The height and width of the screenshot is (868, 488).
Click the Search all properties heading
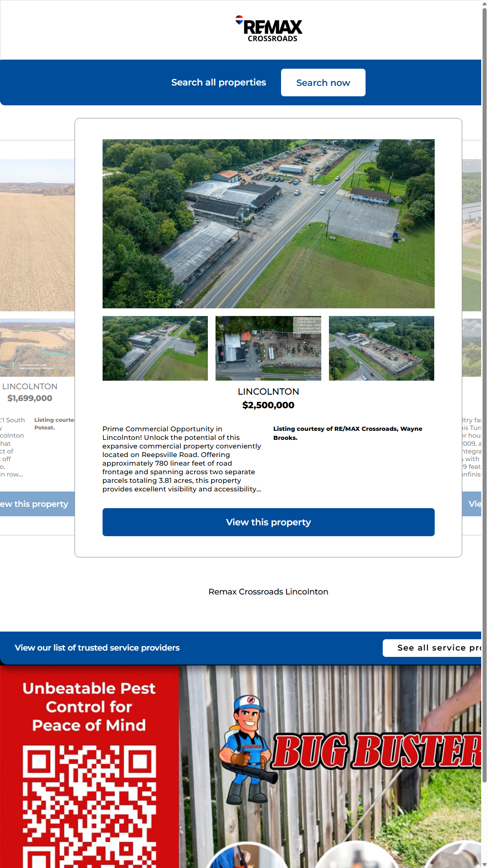(218, 83)
